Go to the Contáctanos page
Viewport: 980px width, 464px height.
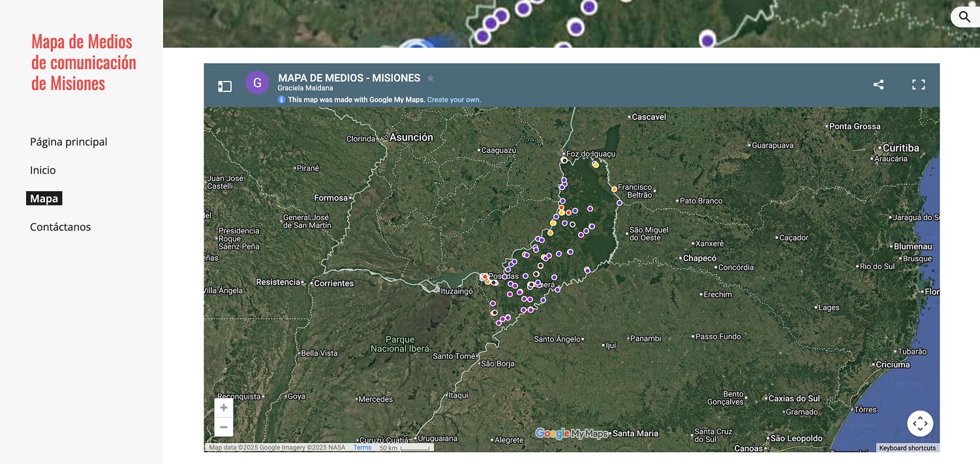[x=60, y=226]
